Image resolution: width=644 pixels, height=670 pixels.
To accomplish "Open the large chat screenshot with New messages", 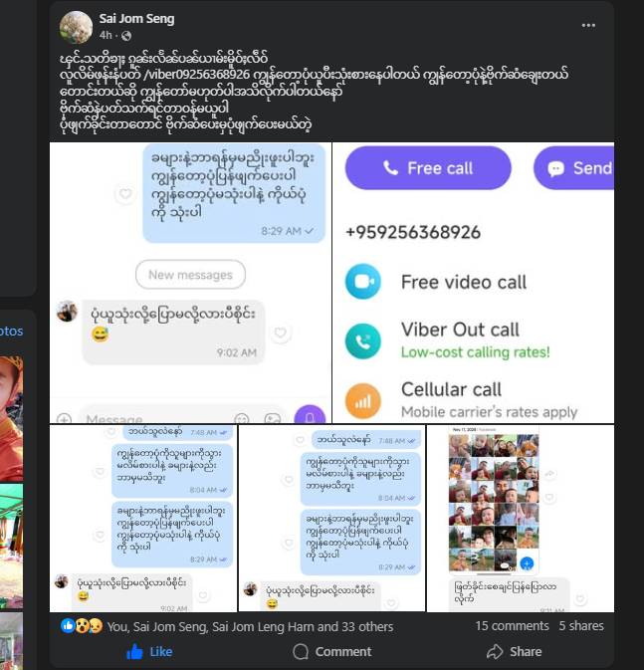I will [190, 283].
